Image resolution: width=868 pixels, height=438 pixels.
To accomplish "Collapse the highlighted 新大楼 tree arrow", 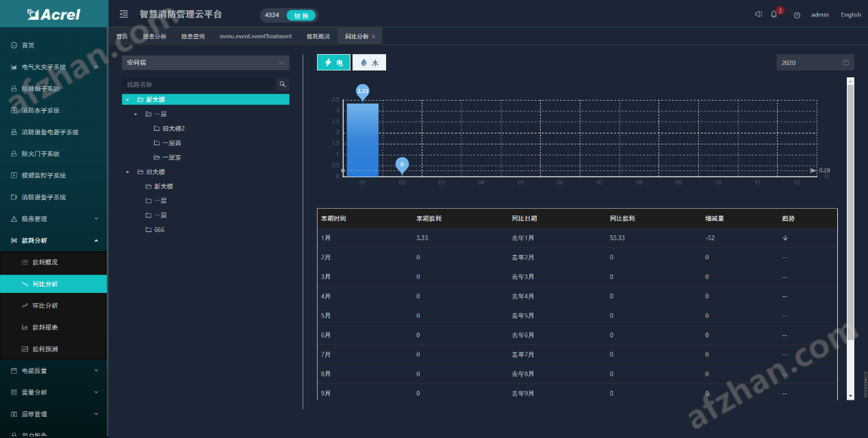I will pyautogui.click(x=127, y=100).
